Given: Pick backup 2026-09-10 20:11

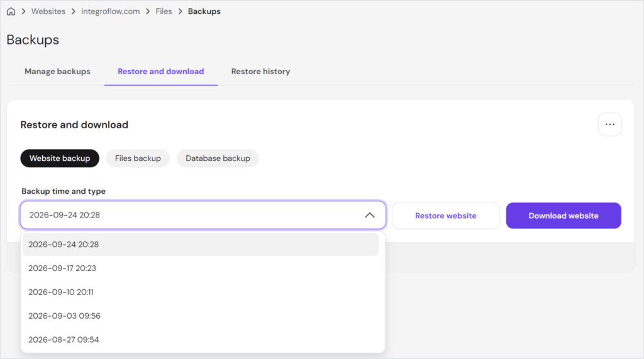Looking at the screenshot, I should [x=201, y=292].
